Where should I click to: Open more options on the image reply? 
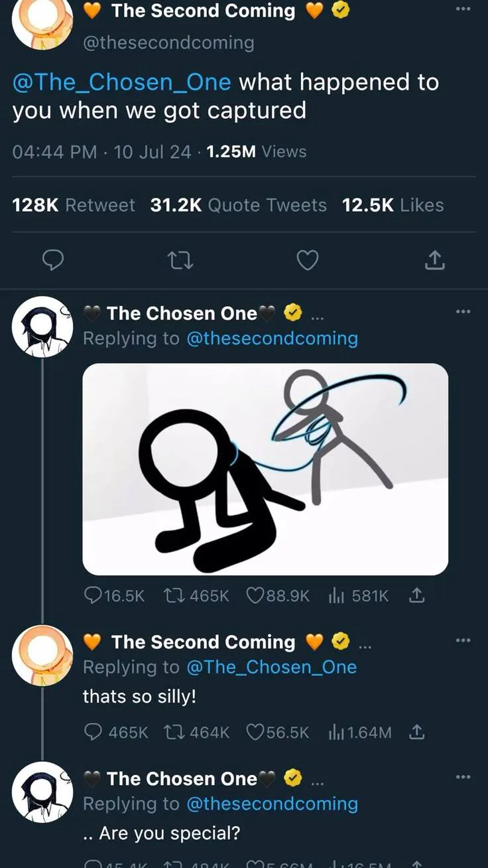point(463,311)
